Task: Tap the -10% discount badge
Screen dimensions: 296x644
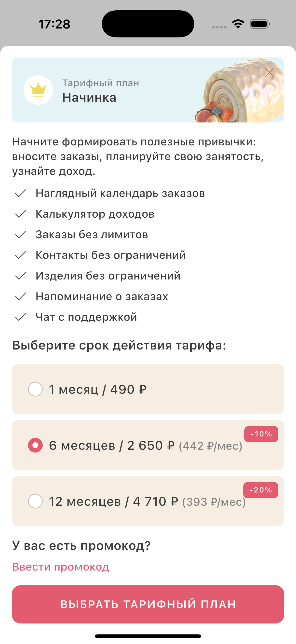Action: 261,434
